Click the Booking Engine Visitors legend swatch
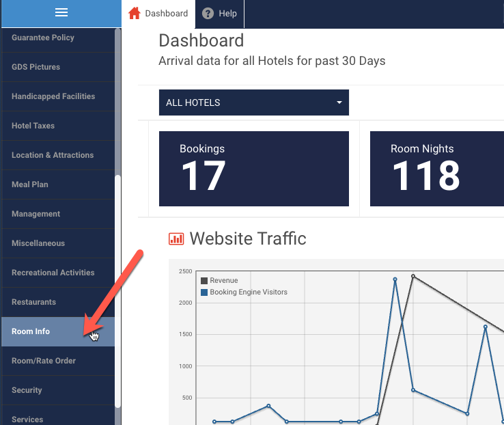Image resolution: width=504 pixels, height=425 pixels. click(x=204, y=292)
